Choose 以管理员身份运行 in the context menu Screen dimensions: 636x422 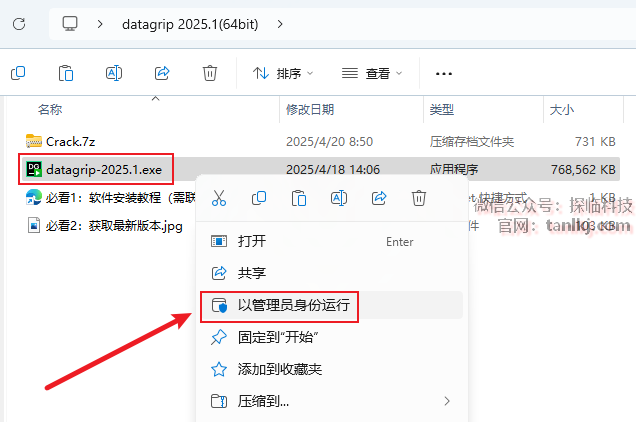point(331,305)
